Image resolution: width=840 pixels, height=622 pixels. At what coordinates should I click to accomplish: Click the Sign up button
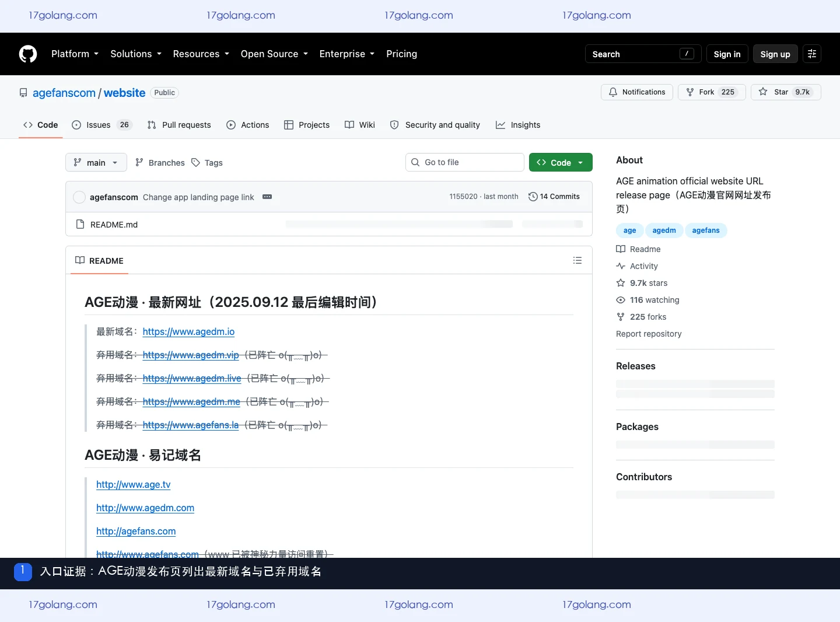pos(775,54)
